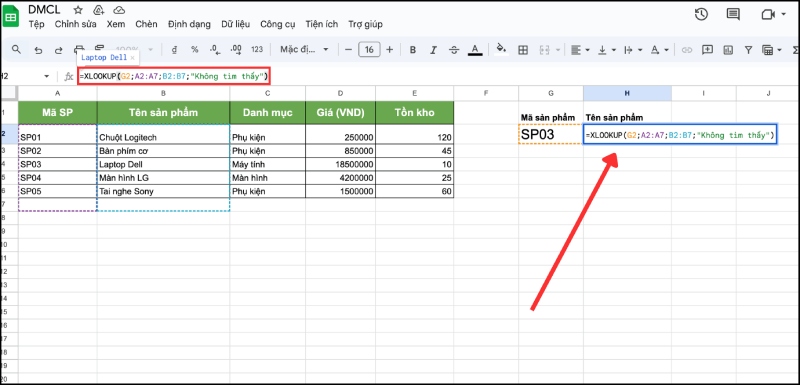Select the Laptop Dell cell
This screenshot has height=385, width=800.
click(163, 165)
